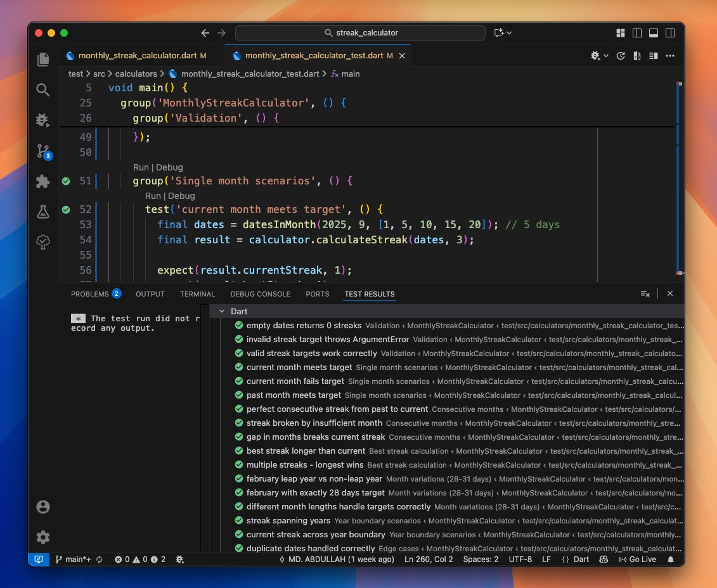This screenshot has height=588, width=717.
Task: Open the Testing beaker view in sidebar
Action: tap(42, 212)
